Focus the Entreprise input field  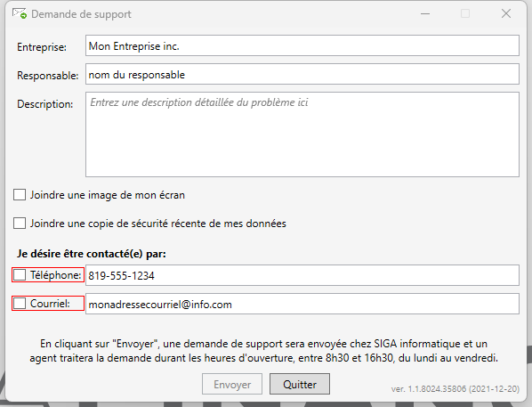pos(302,45)
